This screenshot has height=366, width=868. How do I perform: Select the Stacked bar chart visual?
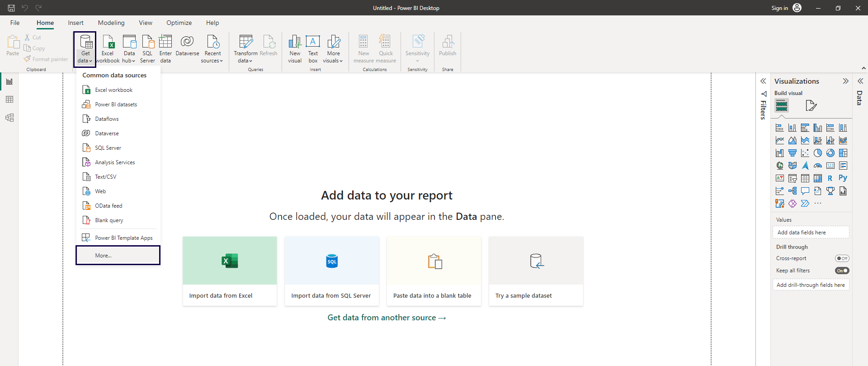(x=779, y=128)
